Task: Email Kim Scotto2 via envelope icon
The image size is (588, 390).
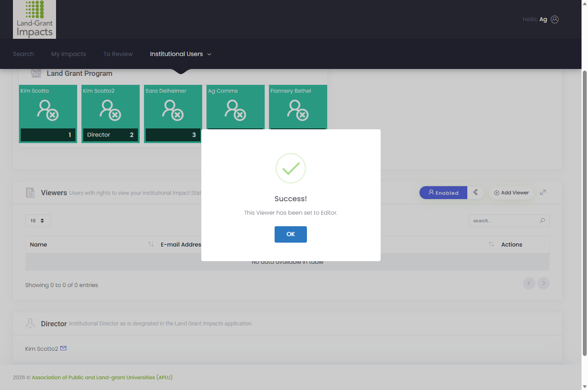Action: tap(63, 348)
